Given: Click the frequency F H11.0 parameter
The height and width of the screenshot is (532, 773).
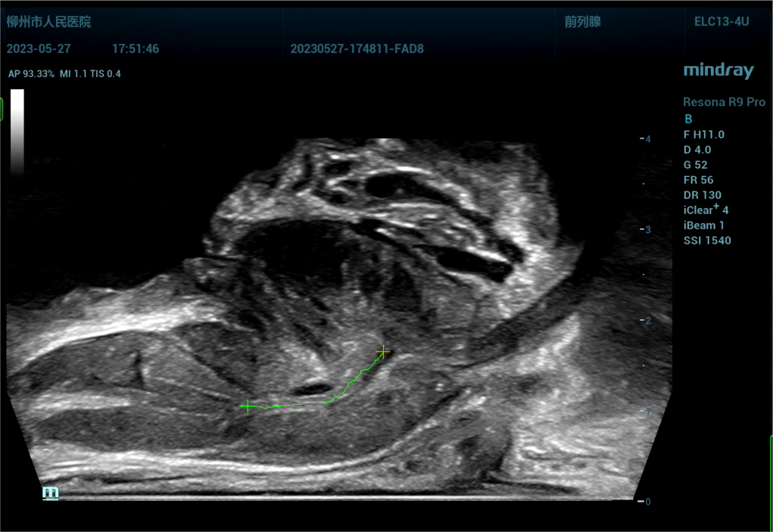Looking at the screenshot, I should pos(703,135).
